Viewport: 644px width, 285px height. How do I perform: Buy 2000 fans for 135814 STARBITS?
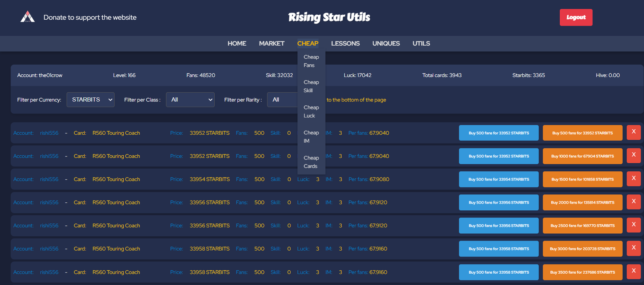[x=583, y=202]
